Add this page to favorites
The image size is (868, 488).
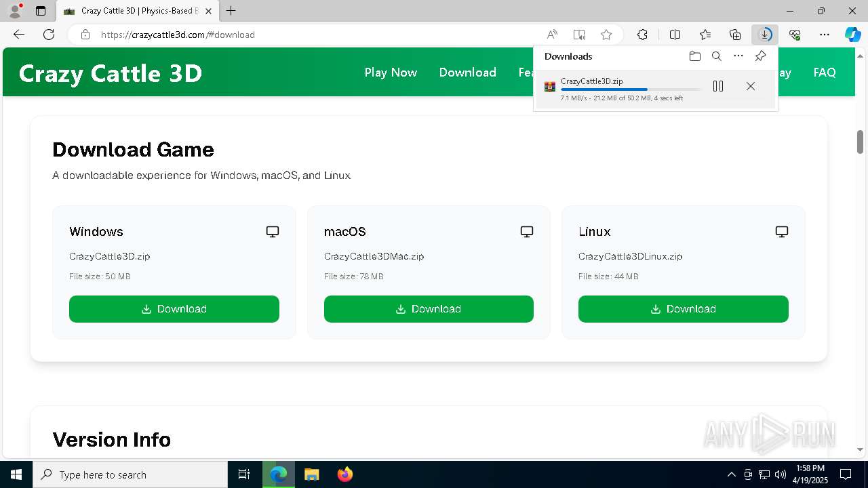tap(606, 35)
